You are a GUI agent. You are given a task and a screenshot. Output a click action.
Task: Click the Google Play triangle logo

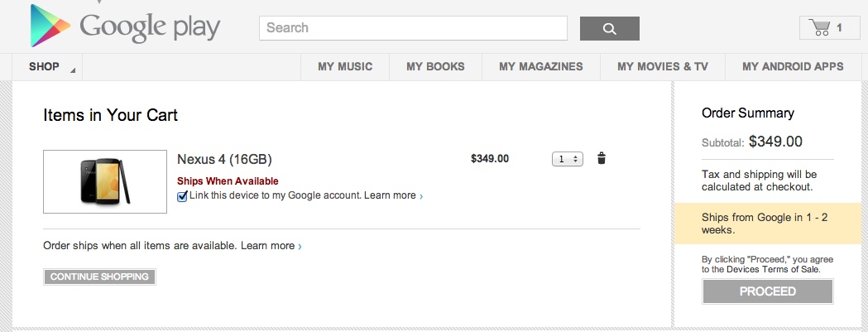click(x=50, y=26)
